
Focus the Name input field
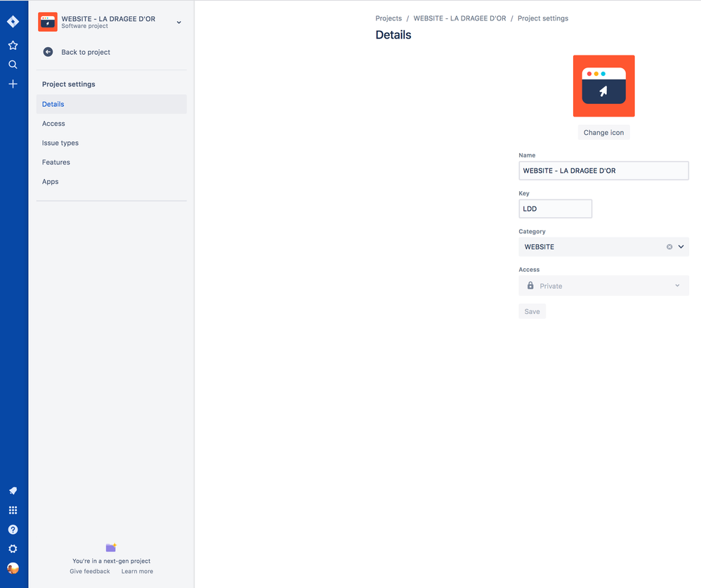tap(603, 171)
